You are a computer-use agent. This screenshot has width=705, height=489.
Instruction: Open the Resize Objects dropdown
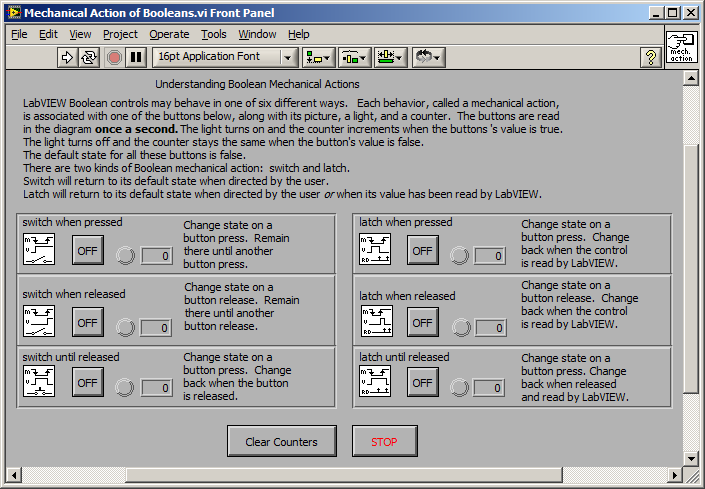tap(390, 58)
